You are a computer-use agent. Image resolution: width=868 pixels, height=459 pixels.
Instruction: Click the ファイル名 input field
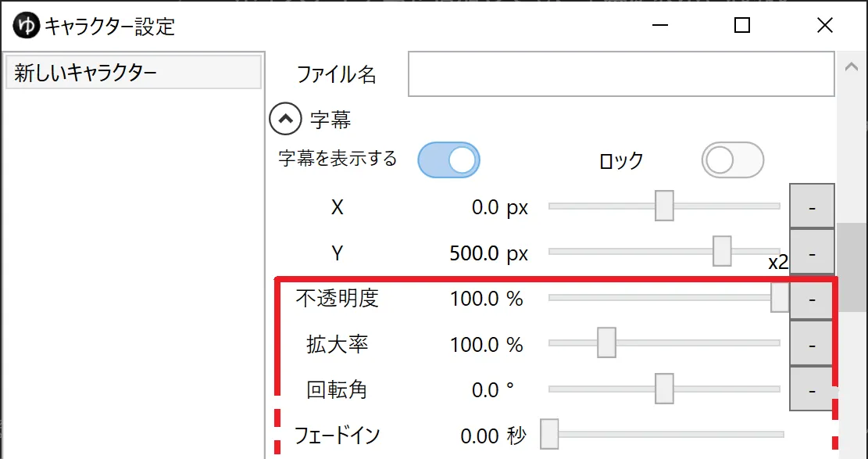coord(621,74)
